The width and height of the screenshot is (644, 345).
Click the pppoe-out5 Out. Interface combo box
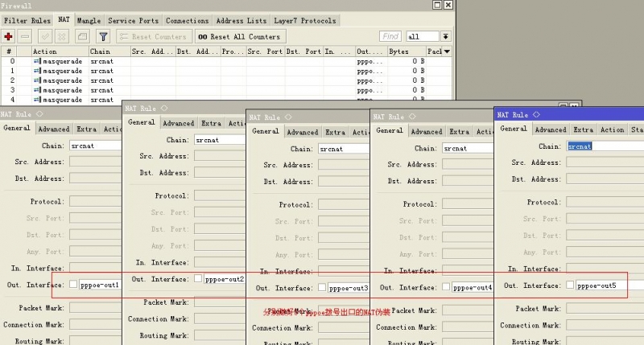(609, 285)
